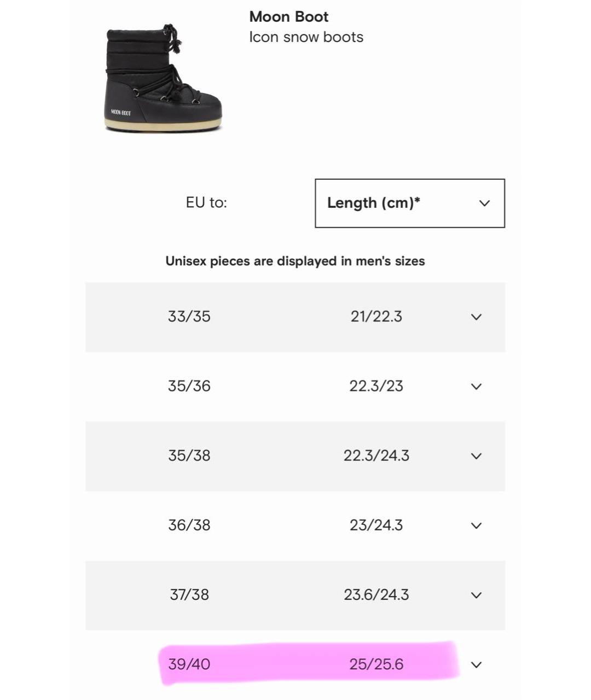Click the 23.6/24.3 length value
The image size is (591, 700).
(x=376, y=594)
